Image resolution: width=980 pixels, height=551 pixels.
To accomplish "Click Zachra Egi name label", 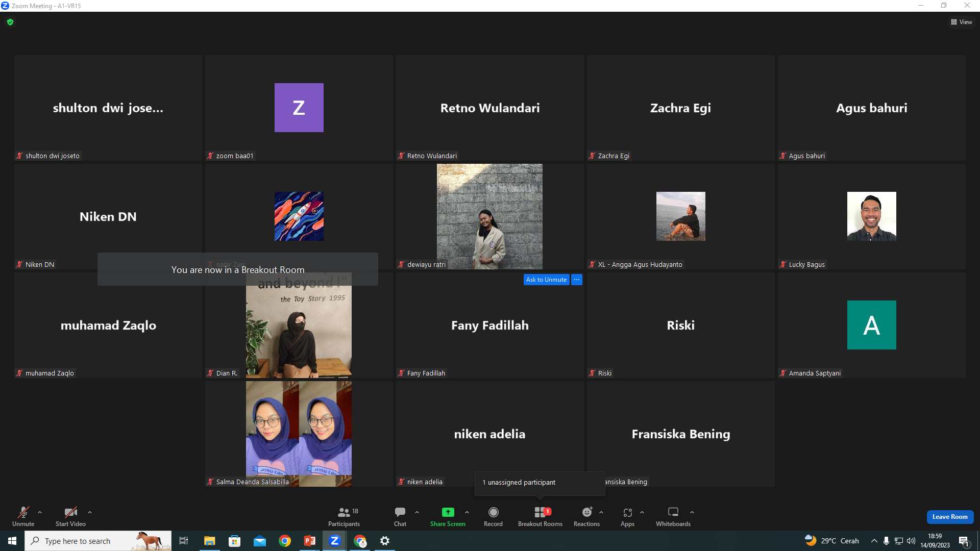I will 614,156.
